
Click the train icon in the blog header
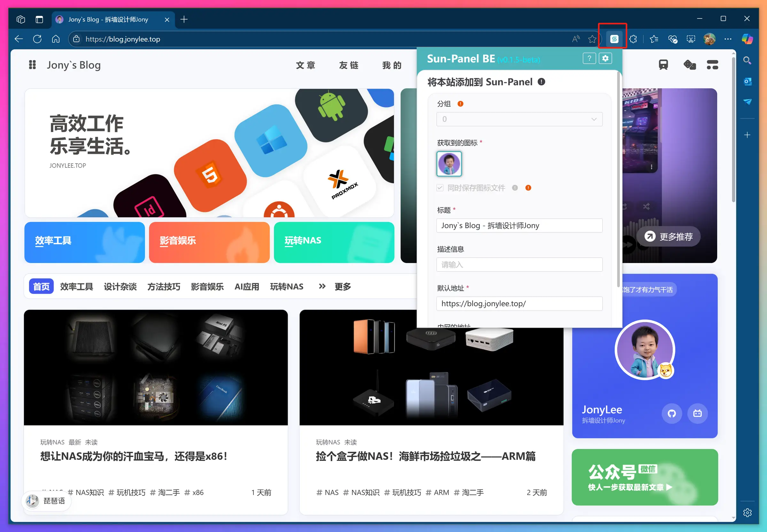pyautogui.click(x=663, y=65)
